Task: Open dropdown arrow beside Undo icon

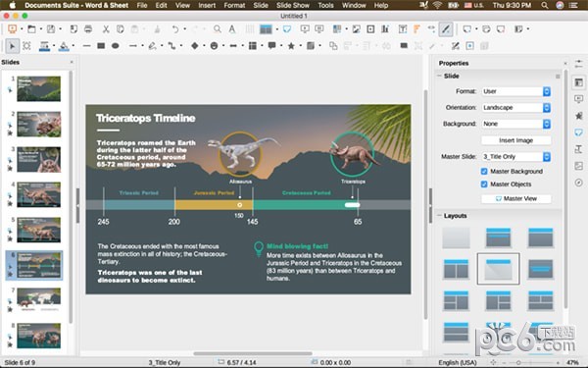Action: (184, 28)
